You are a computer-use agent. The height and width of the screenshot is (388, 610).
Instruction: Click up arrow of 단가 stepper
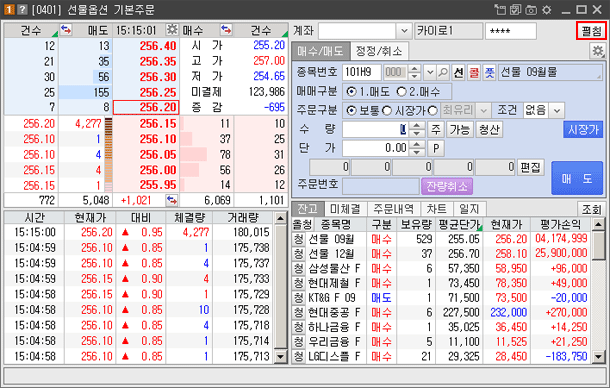pos(417,144)
